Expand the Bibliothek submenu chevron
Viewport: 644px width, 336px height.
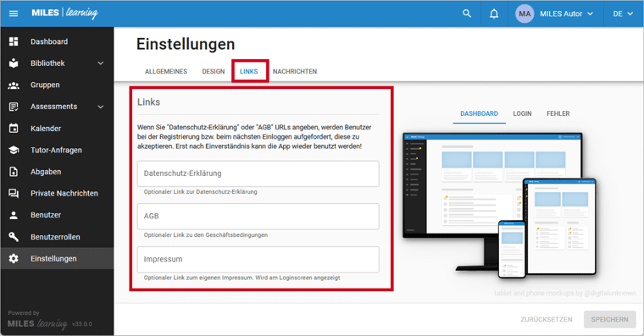click(101, 63)
